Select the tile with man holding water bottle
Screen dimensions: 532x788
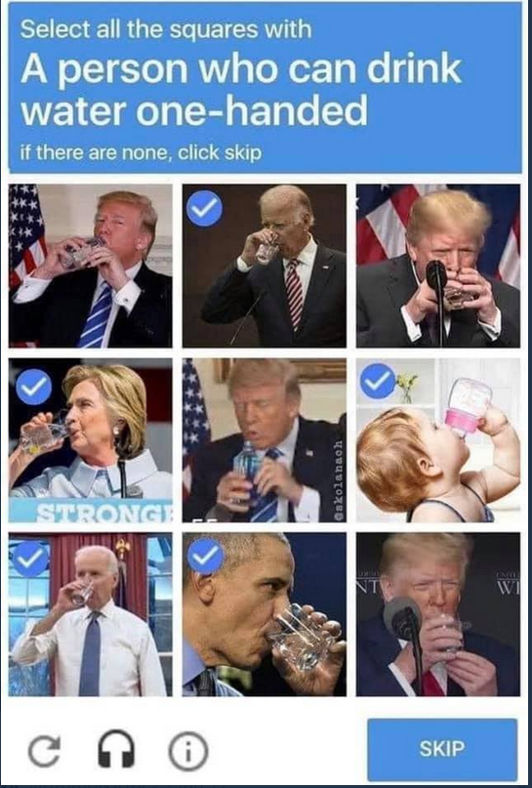[265, 439]
